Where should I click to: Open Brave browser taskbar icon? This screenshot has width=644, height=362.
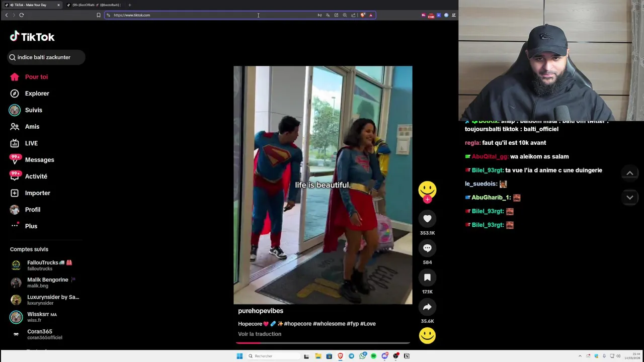click(340, 356)
